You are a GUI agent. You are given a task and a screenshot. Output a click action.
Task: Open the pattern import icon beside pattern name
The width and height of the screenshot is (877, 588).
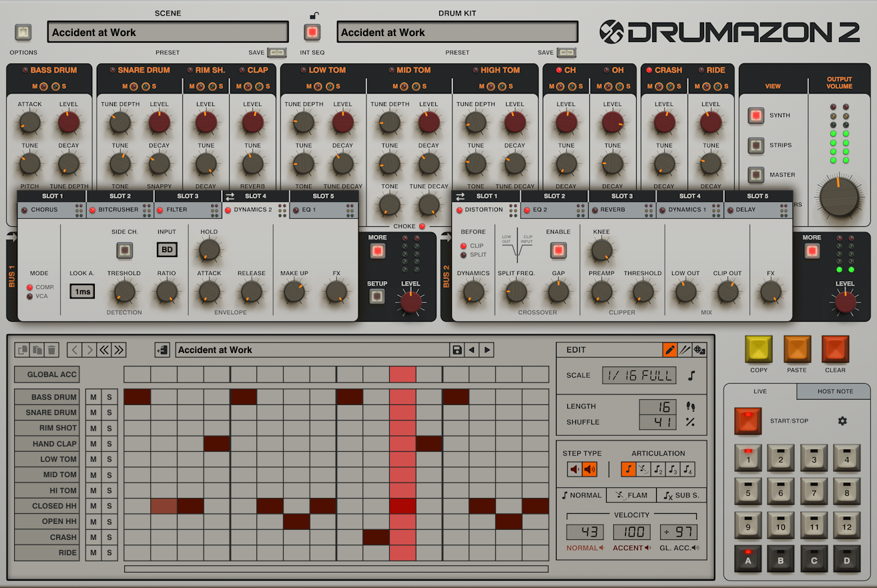tap(162, 349)
